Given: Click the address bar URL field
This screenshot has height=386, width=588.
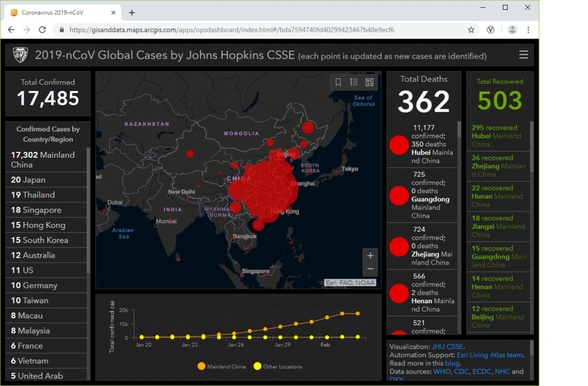Looking at the screenshot, I should pyautogui.click(x=265, y=30).
